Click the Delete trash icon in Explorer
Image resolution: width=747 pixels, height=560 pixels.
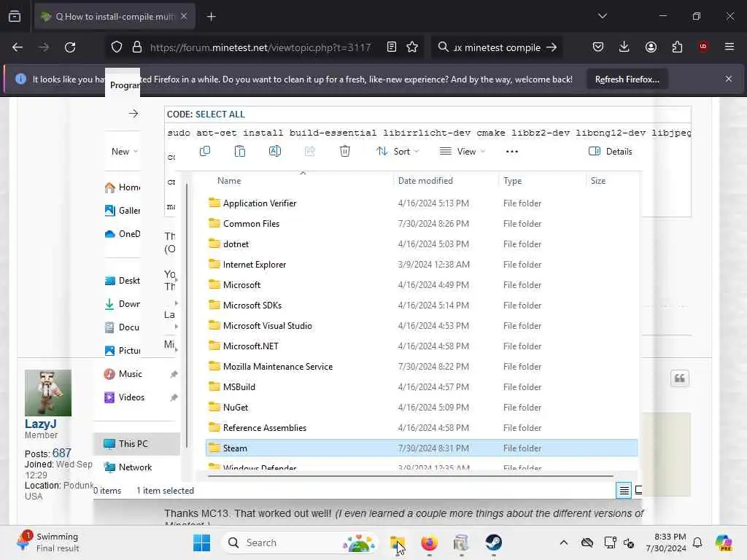345,152
